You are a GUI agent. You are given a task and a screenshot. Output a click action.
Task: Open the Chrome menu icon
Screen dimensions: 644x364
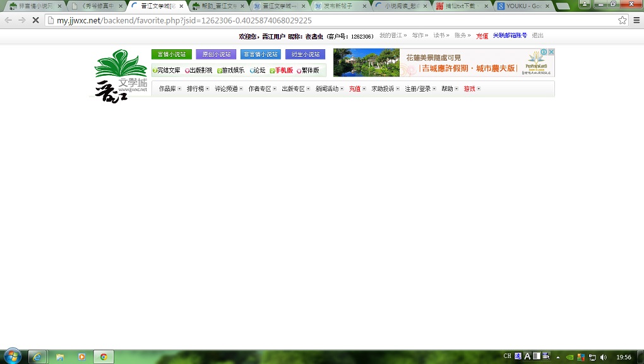pos(636,20)
